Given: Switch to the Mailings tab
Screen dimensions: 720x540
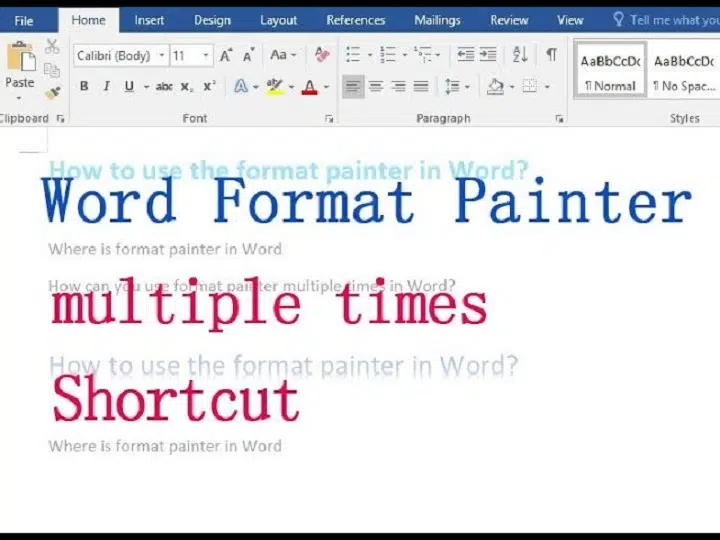Looking at the screenshot, I should 437,20.
